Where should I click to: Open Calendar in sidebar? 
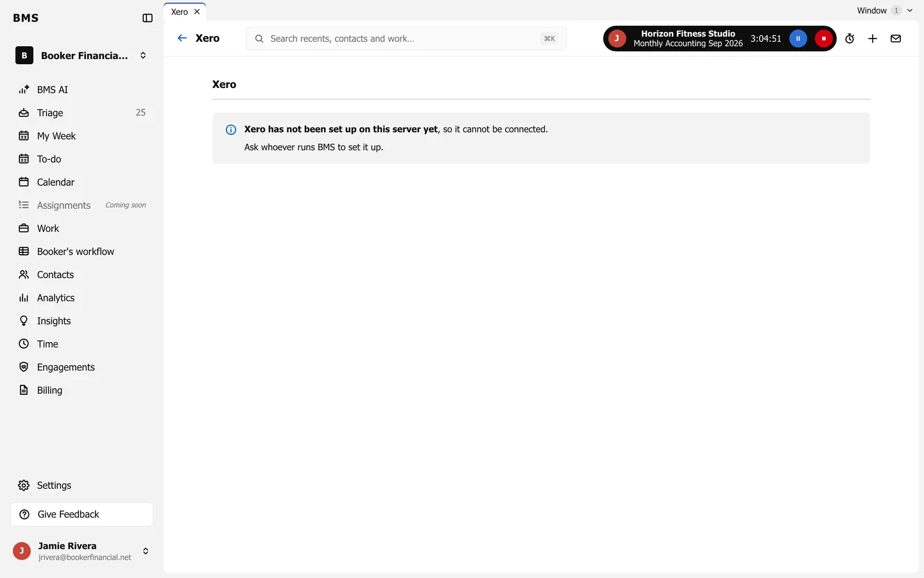coord(81,182)
